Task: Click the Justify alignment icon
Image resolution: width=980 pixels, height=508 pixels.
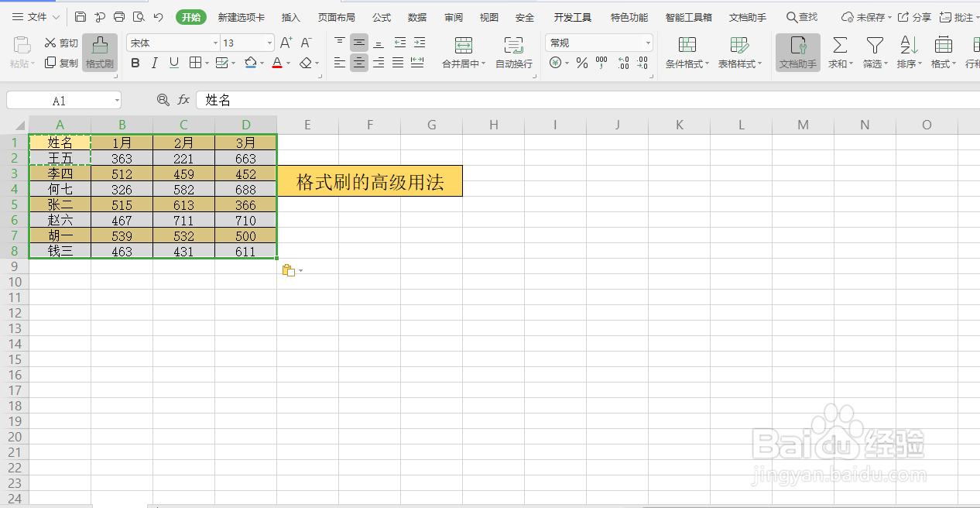Action: click(x=398, y=62)
